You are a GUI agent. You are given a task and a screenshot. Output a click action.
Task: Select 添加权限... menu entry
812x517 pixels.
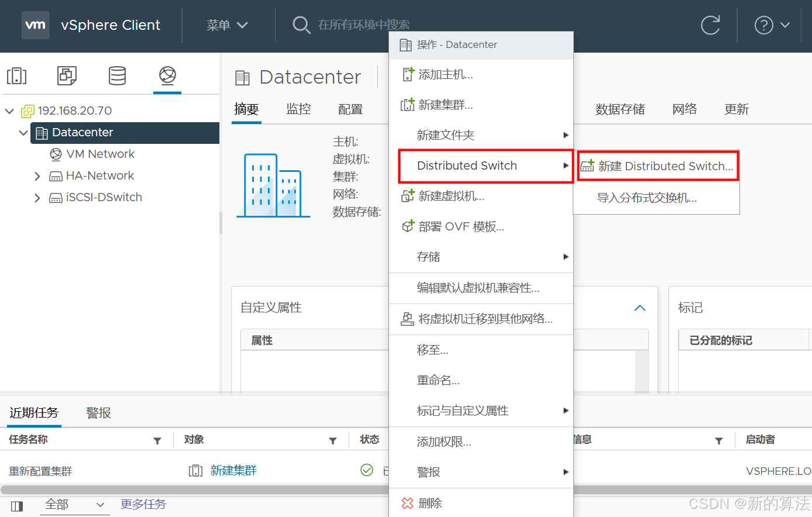click(x=481, y=442)
